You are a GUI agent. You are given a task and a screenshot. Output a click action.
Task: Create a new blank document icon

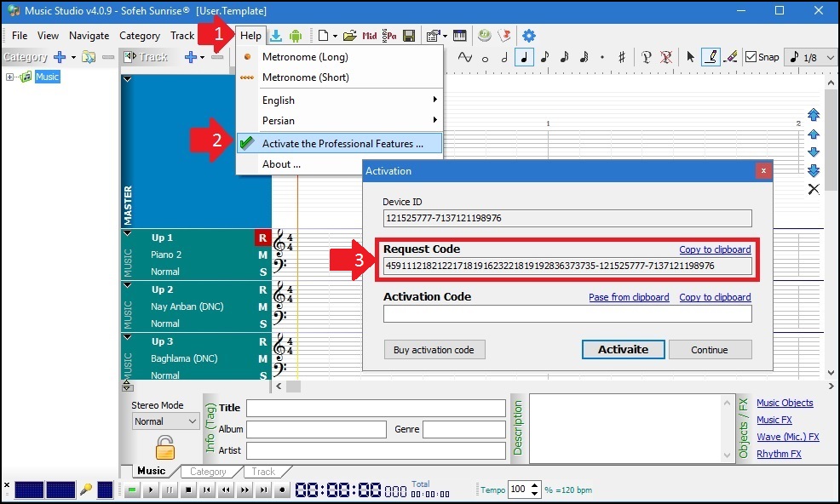coord(323,36)
